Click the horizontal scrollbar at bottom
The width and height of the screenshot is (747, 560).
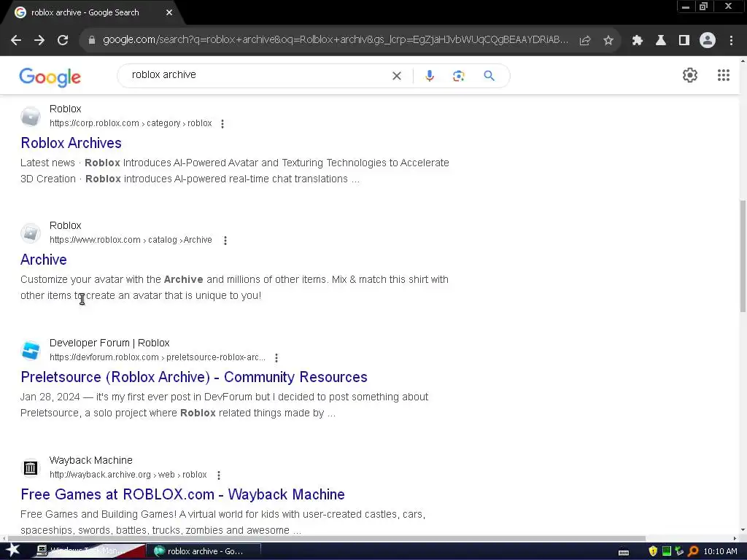[x=326, y=539]
